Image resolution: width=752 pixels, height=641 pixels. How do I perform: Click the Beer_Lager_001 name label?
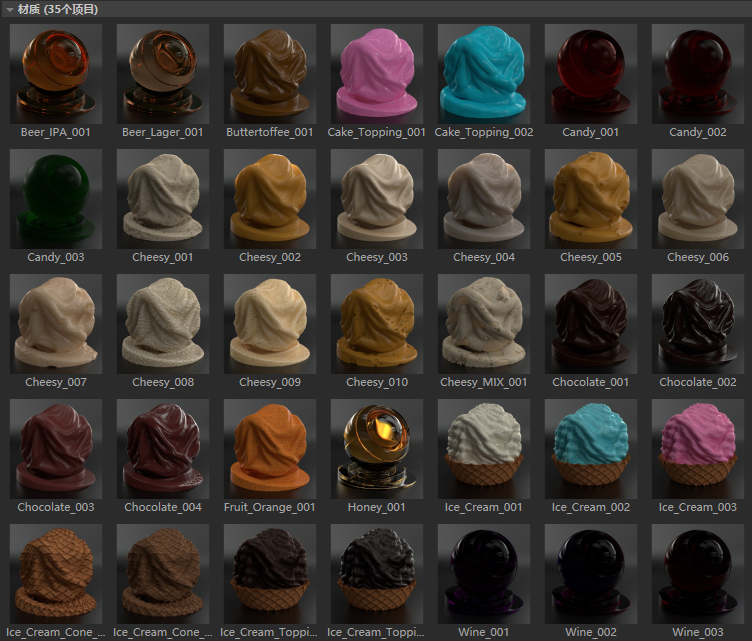[163, 132]
